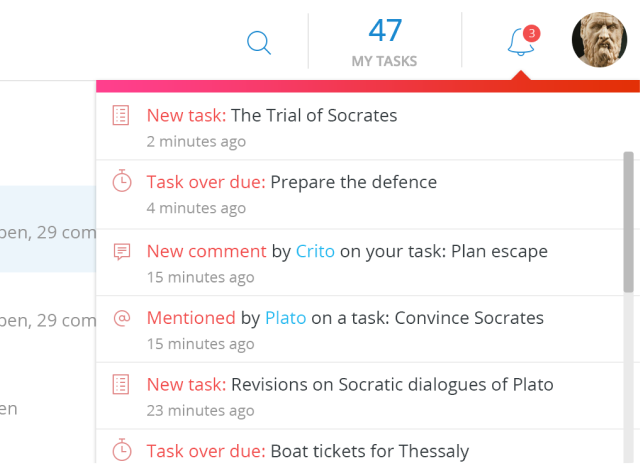Open the Revisions on Socratic dialogues notification
640x464 pixels.
pos(392,384)
